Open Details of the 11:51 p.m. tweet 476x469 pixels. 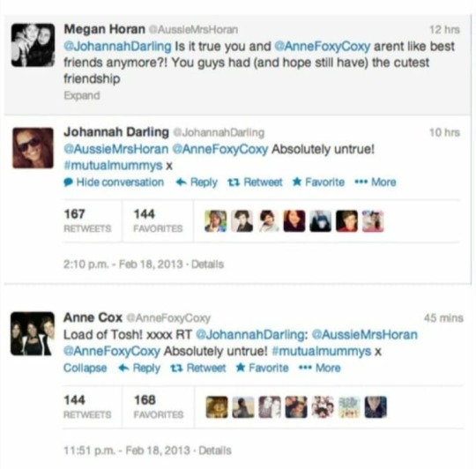[215, 450]
